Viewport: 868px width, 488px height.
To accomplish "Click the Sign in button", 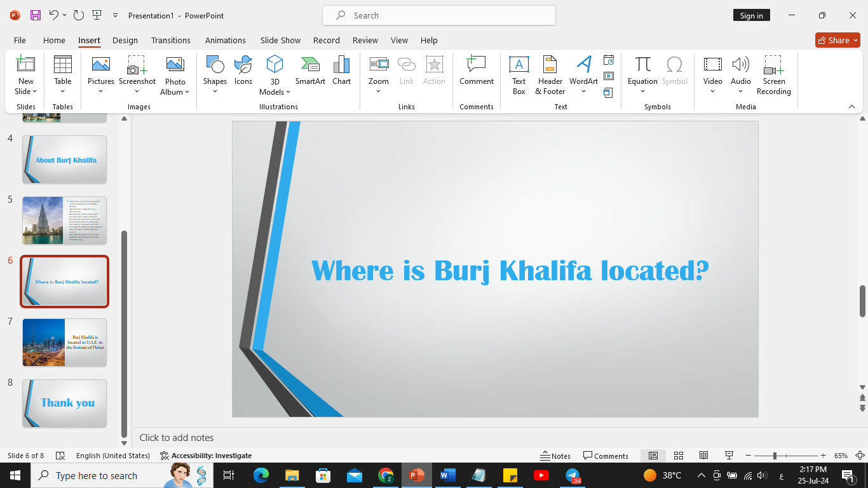I will (x=751, y=15).
